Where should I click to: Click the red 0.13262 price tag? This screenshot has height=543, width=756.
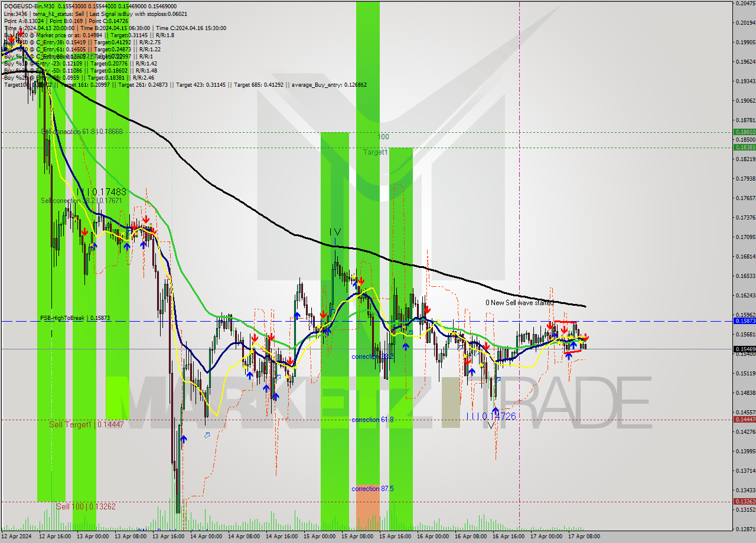coord(744,501)
